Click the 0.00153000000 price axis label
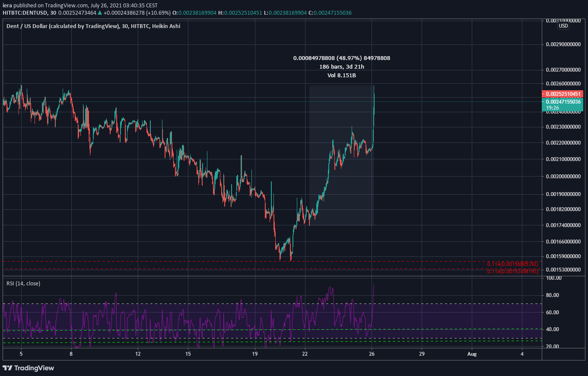 point(563,270)
